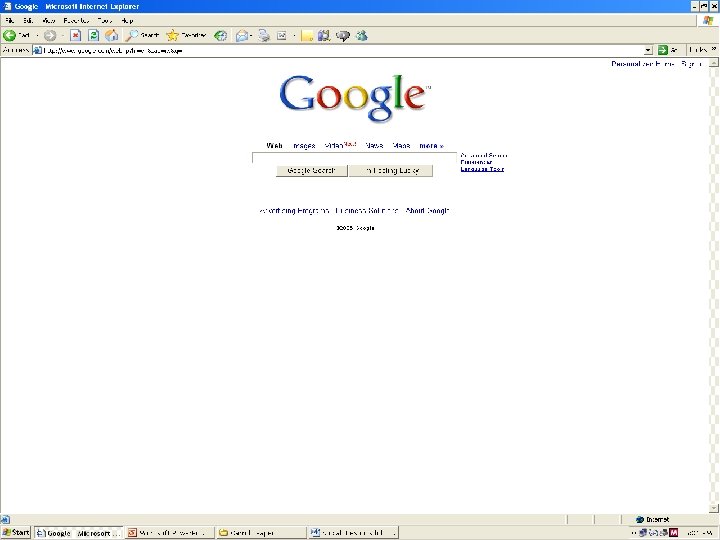Screen dimensions: 720x540
Task: Click the History globe icon in toolbar
Action: click(x=221, y=35)
